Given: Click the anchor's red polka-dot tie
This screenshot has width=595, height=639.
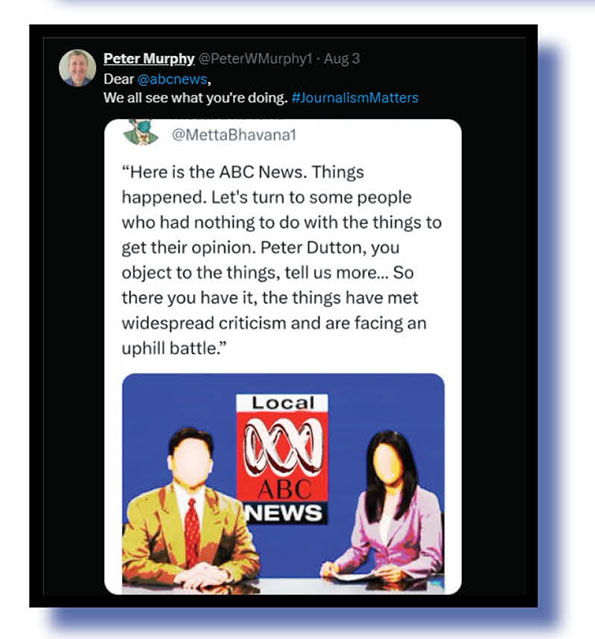Looking at the screenshot, I should pyautogui.click(x=192, y=532).
